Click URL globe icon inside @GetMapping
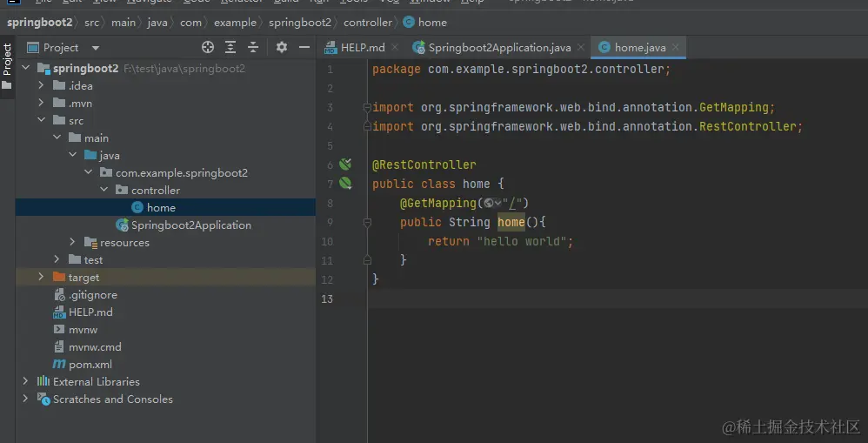868x443 pixels. 488,204
